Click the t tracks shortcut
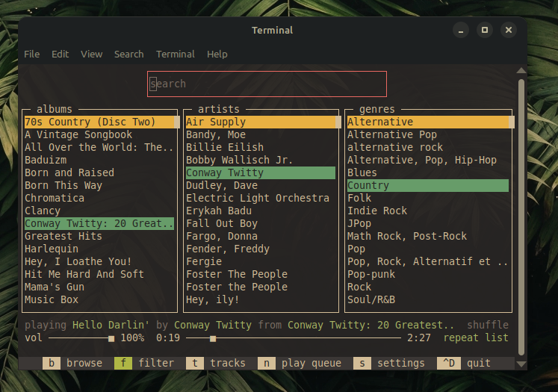This screenshot has height=392, width=558. (x=216, y=363)
